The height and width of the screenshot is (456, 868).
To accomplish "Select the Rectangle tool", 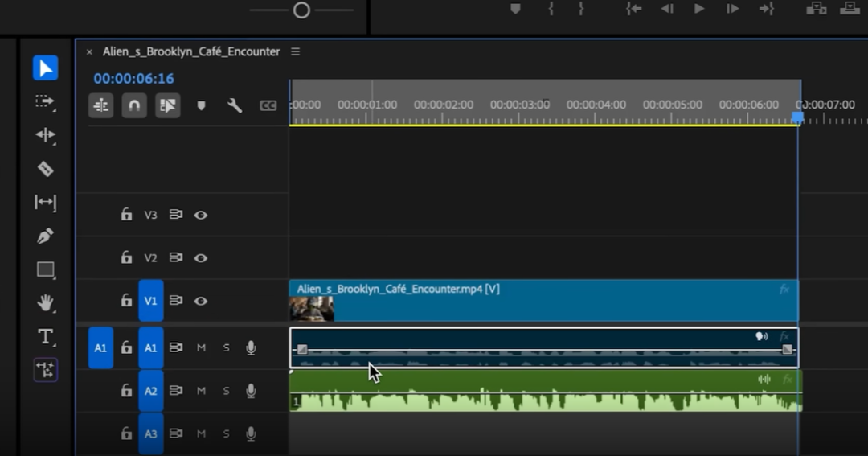I will click(46, 269).
